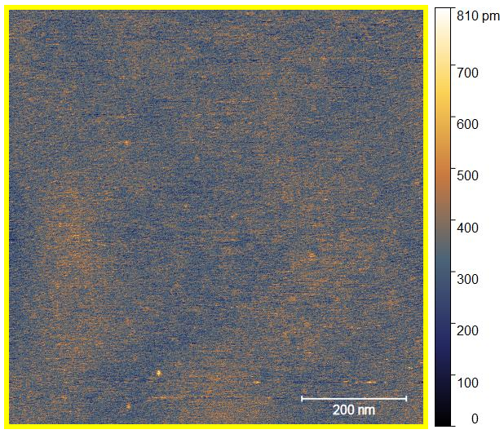Click the 100 tick label on colorbar
The height and width of the screenshot is (434, 504).
(467, 383)
